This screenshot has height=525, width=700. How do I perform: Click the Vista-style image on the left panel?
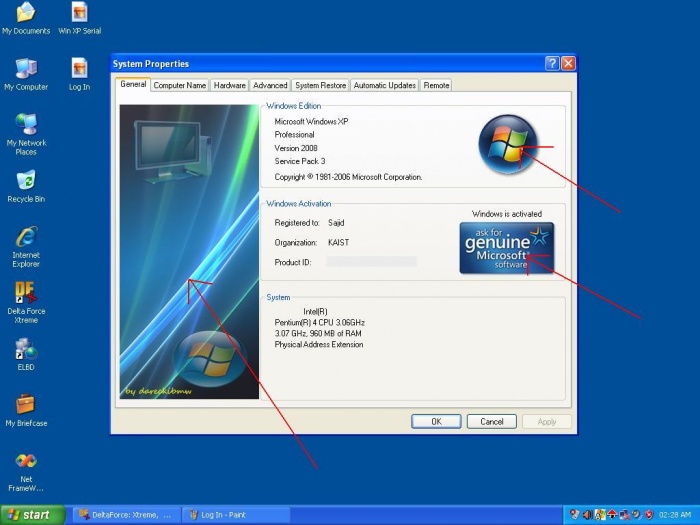189,252
